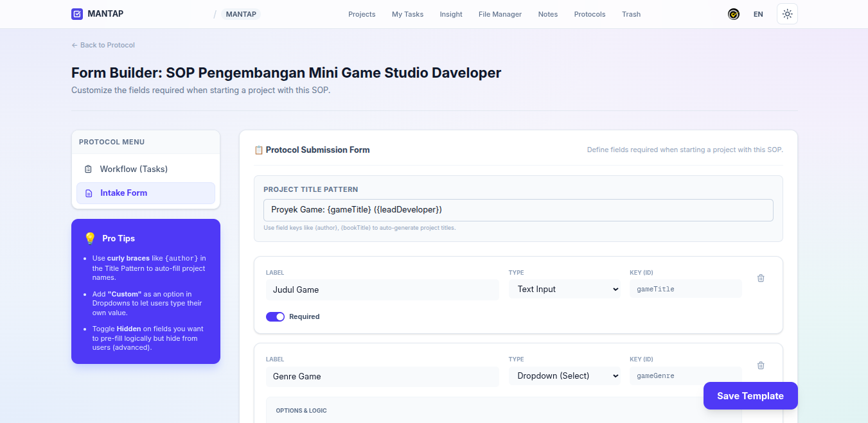Click the Workflow (Tasks) clipboard icon

88,169
